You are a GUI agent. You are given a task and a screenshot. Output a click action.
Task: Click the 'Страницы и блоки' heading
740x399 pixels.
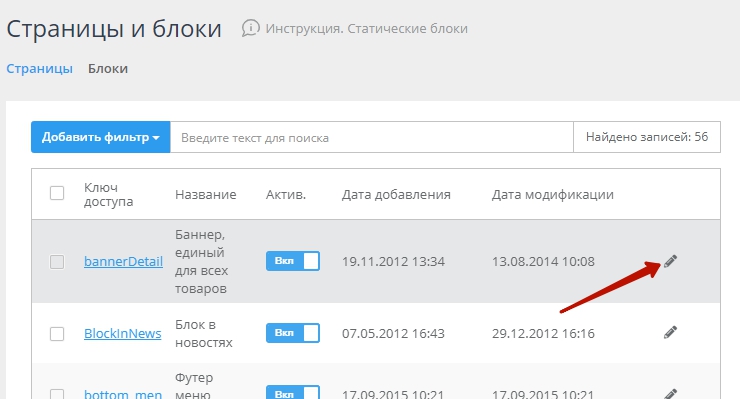point(114,29)
